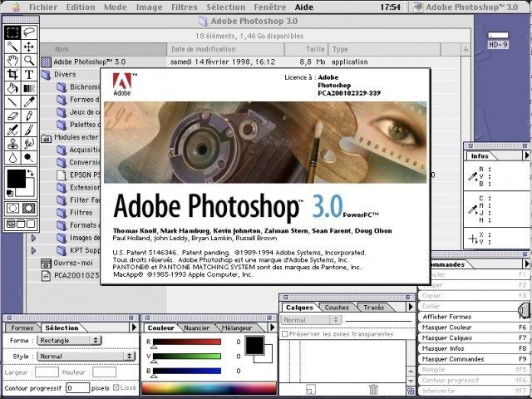532x399 pixels.
Task: Choose the Crop tool
Action: (12, 74)
